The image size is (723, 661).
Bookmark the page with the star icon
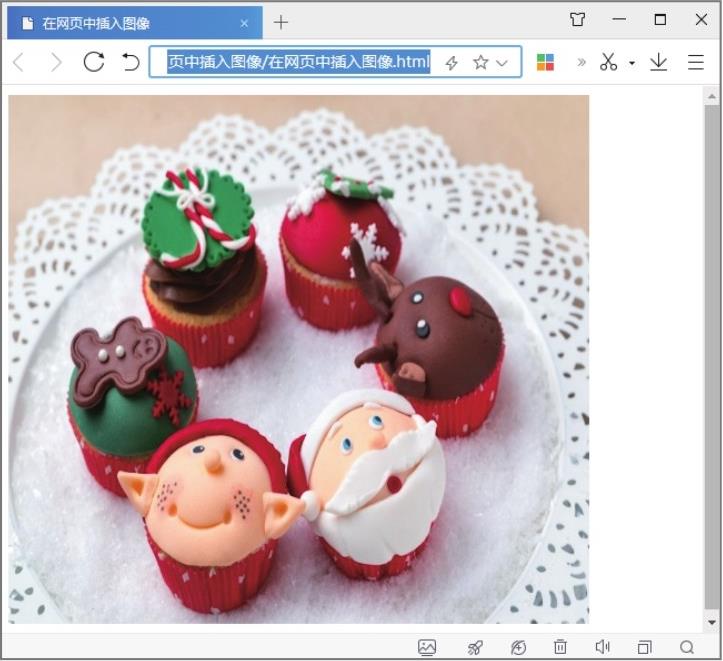coord(480,62)
